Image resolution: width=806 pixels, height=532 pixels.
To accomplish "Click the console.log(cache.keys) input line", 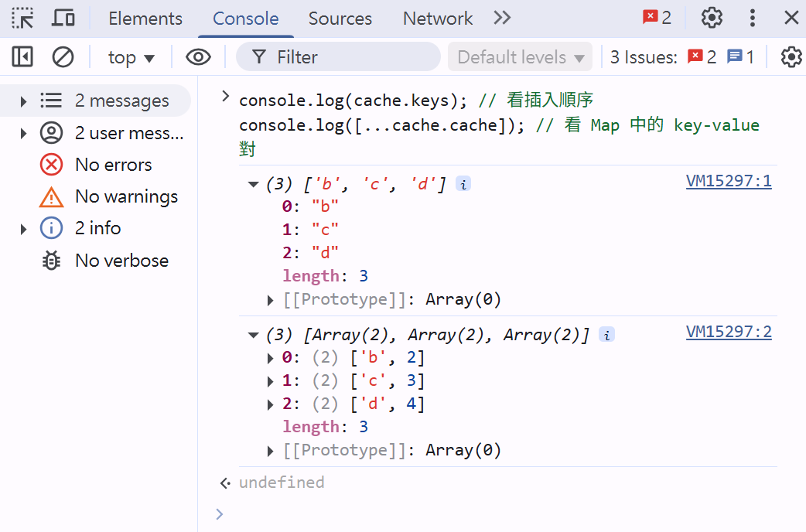I will (x=416, y=101).
